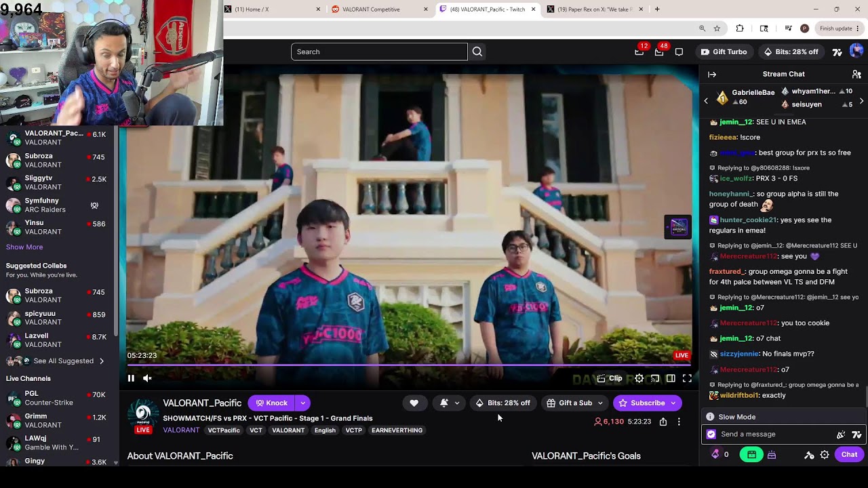868x488 pixels.
Task: Open the user avatar menu
Action: pos(856,52)
